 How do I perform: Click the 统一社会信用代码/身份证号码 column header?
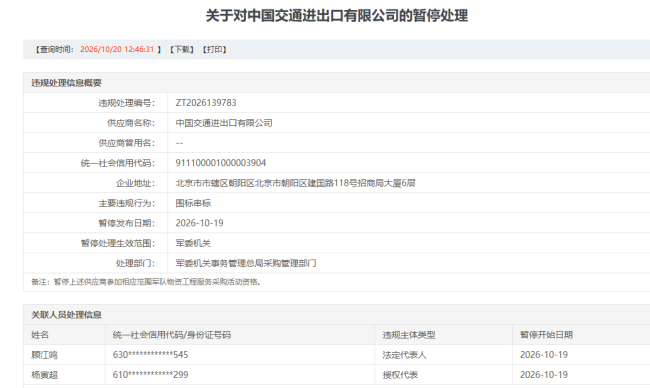pyautogui.click(x=172, y=335)
